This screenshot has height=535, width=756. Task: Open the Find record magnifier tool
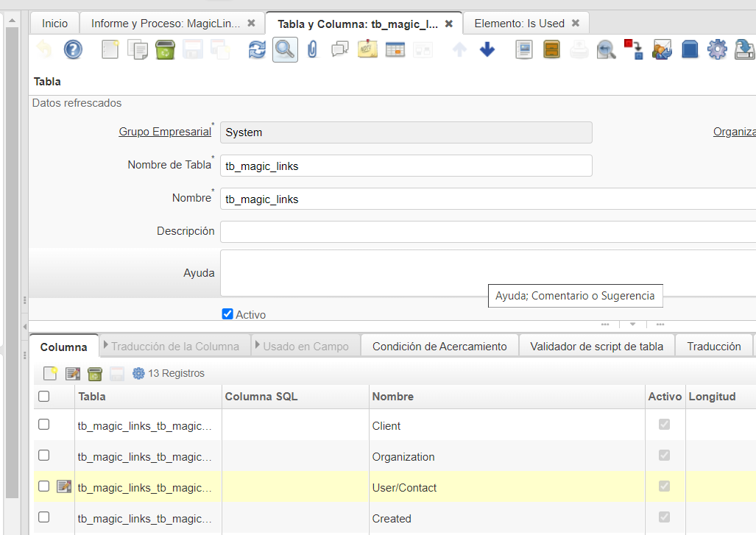285,50
